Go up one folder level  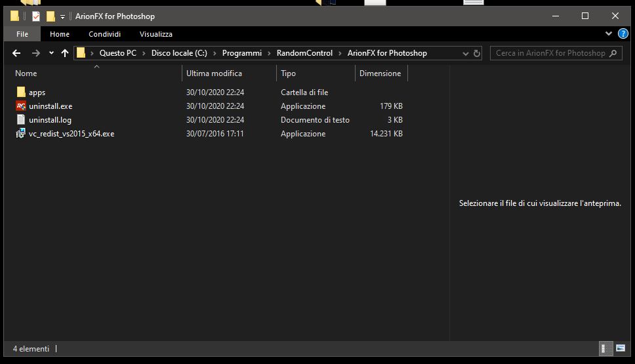click(x=65, y=53)
